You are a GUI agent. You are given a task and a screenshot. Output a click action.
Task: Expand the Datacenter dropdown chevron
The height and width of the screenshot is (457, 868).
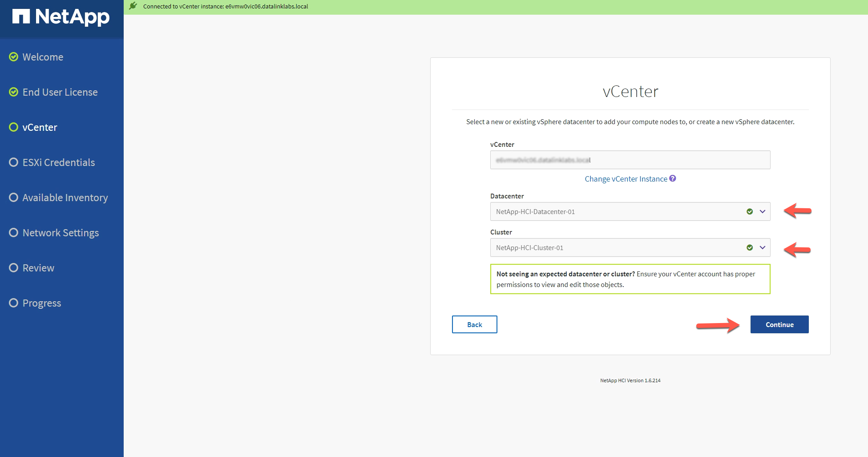[763, 212]
